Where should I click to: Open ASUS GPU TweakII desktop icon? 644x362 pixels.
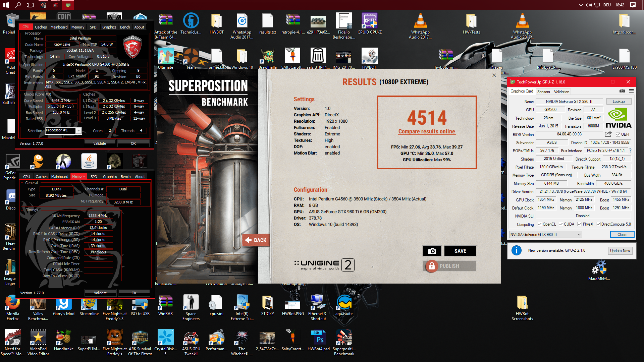191,343
